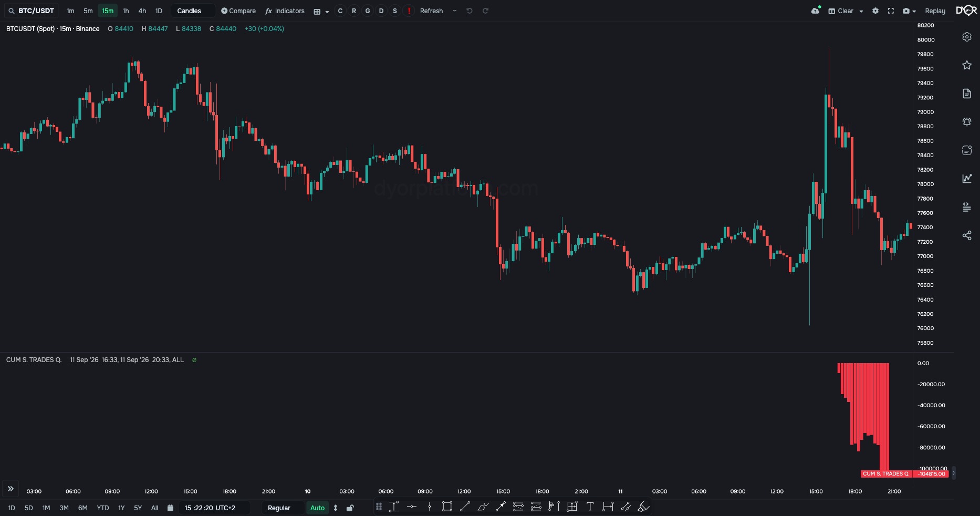Open the alerts bell in right sidebar
980x516 pixels.
[967, 122]
